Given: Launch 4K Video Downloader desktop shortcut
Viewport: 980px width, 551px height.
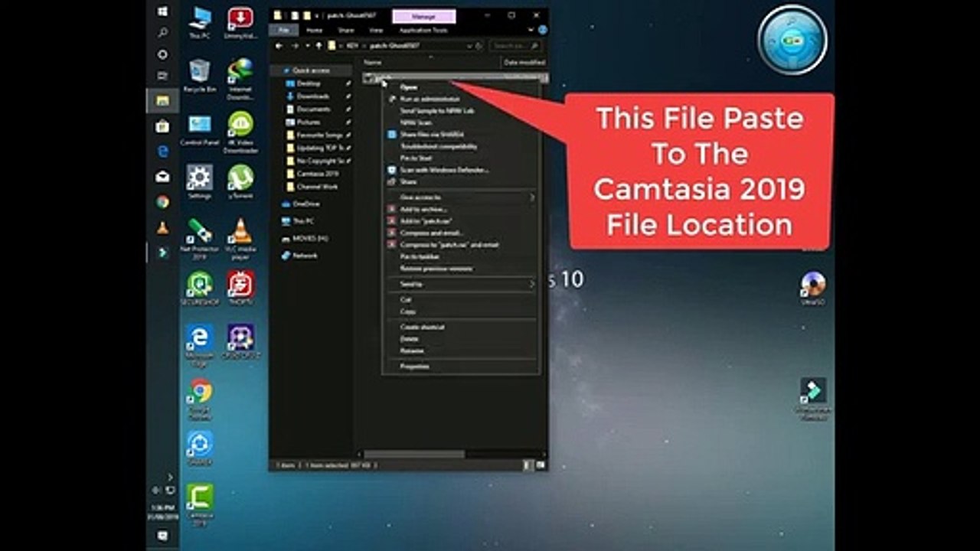Looking at the screenshot, I should tap(240, 133).
